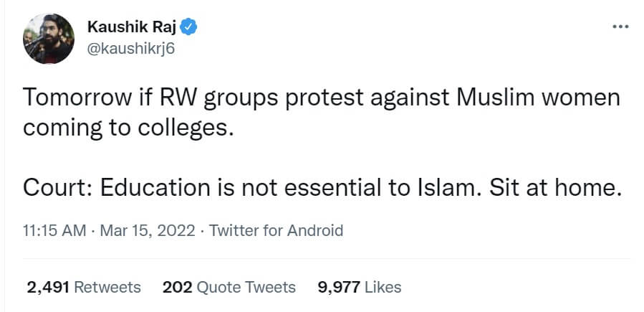Image resolution: width=644 pixels, height=312 pixels.
Task: Click the display name Kaushik Raj
Action: [132, 28]
